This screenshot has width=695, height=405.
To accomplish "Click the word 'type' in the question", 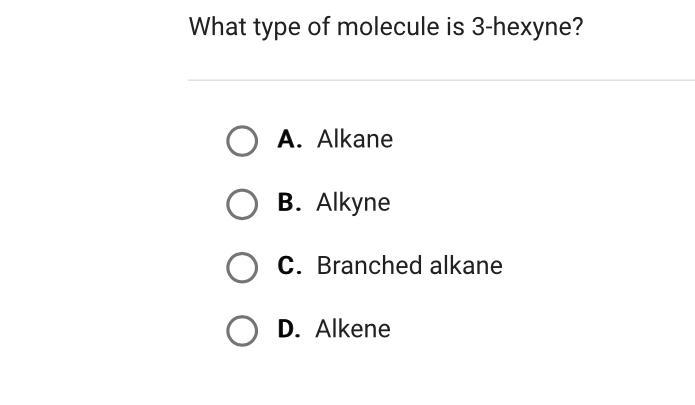I will pyautogui.click(x=277, y=28).
